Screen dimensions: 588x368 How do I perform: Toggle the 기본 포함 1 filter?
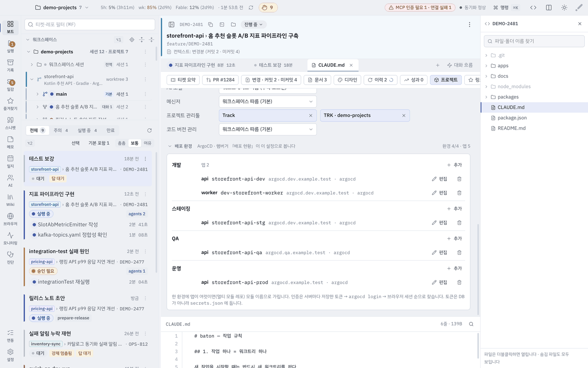pyautogui.click(x=99, y=143)
